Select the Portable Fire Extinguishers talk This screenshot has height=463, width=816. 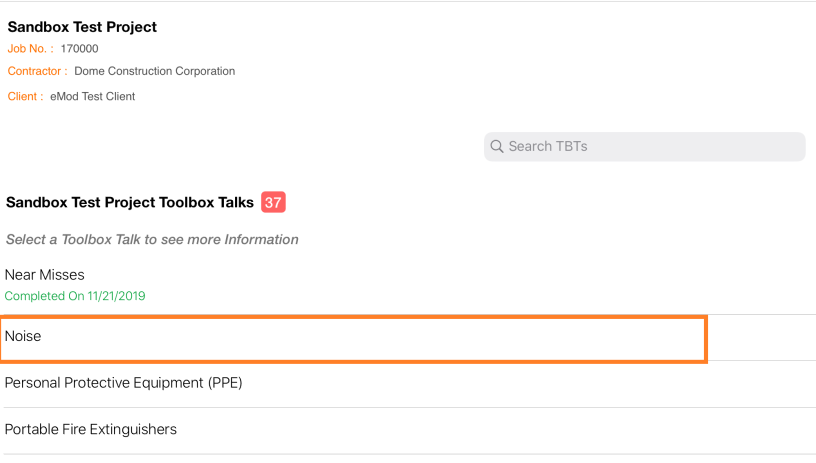pos(91,430)
